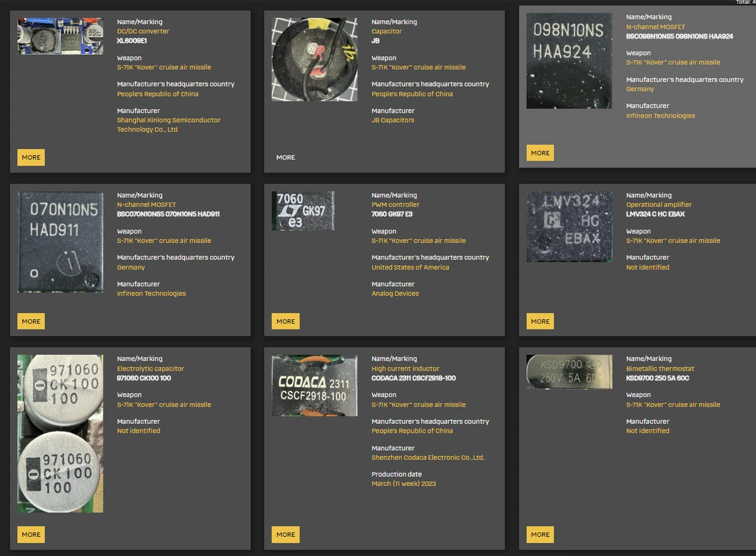Follow the Analog Devices manufacturer link
756x556 pixels.
(x=395, y=293)
